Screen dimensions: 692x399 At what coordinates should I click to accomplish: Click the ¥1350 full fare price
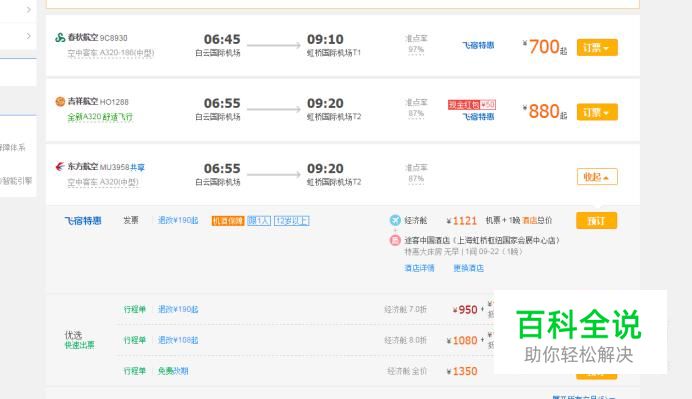click(x=462, y=372)
